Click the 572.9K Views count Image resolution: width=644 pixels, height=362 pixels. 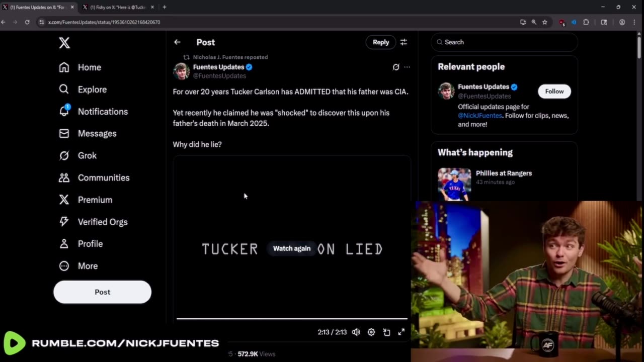pyautogui.click(x=257, y=354)
